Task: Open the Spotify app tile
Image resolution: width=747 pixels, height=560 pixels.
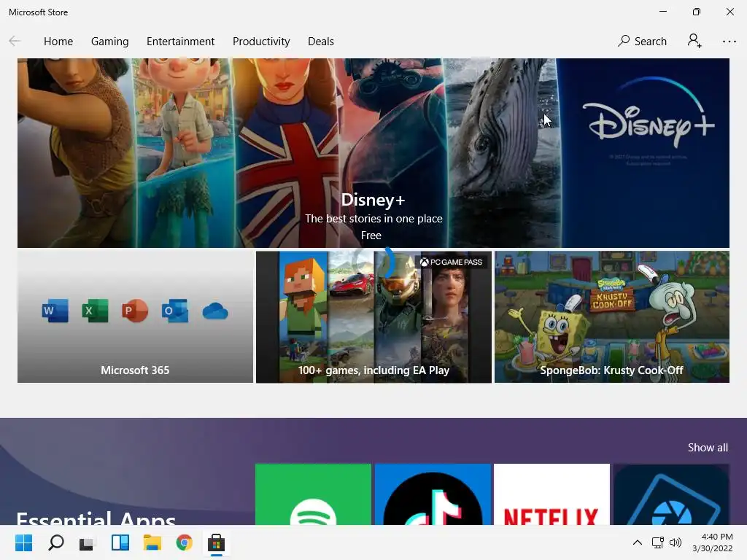Action: click(313, 494)
